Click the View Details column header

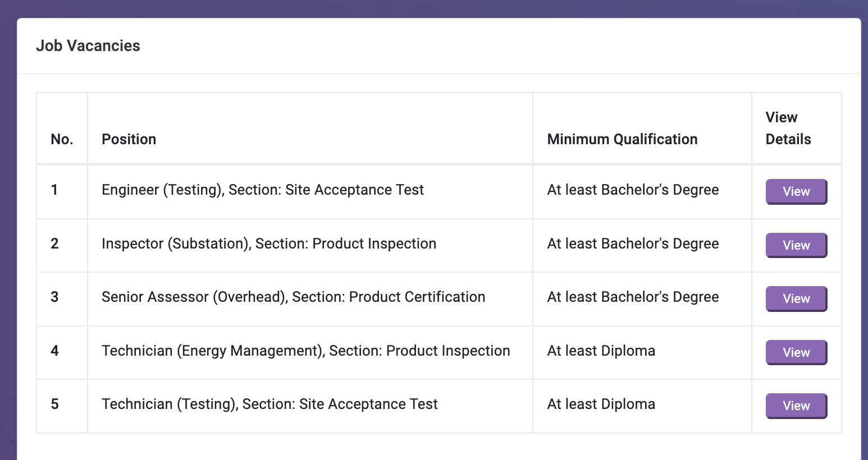pos(788,128)
